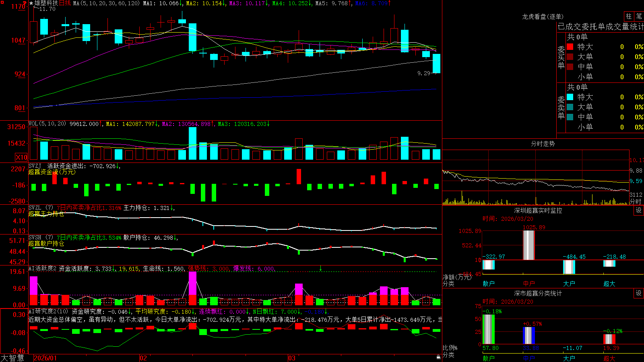644x362 pixels.
Task: Click the 超赢主力持仓 label
Action: click(46, 214)
